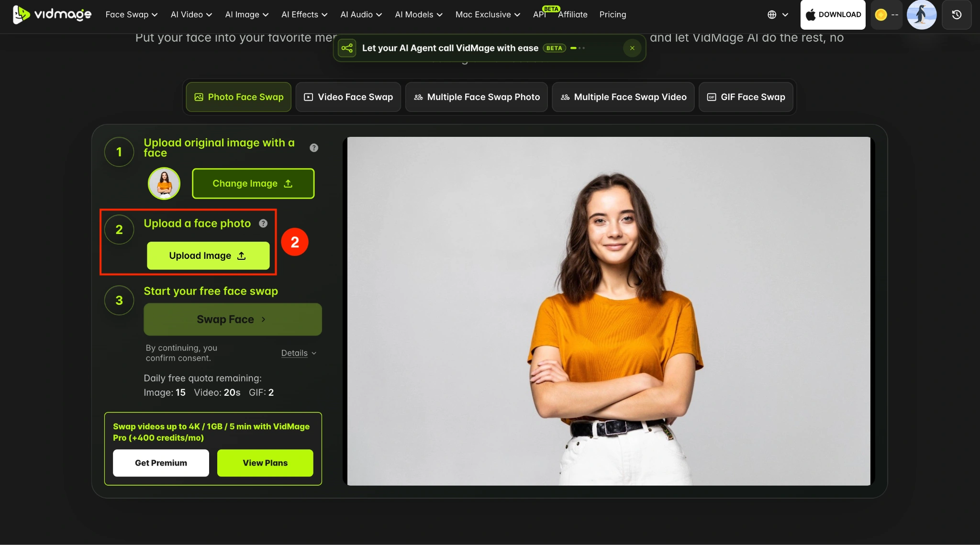Viewport: 980px width, 545px height.
Task: Open the Affiliate page
Action: (x=573, y=14)
